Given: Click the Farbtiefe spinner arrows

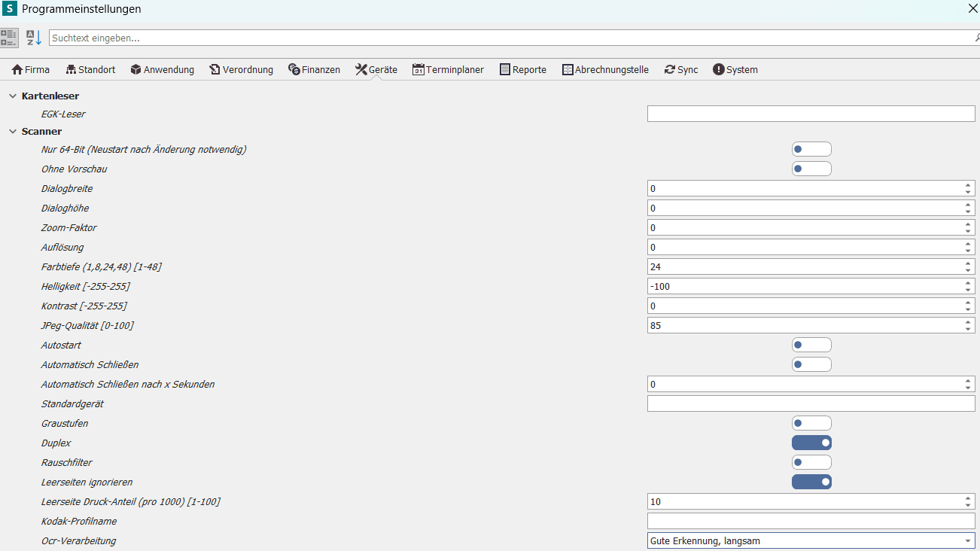Looking at the screenshot, I should click(x=968, y=266).
